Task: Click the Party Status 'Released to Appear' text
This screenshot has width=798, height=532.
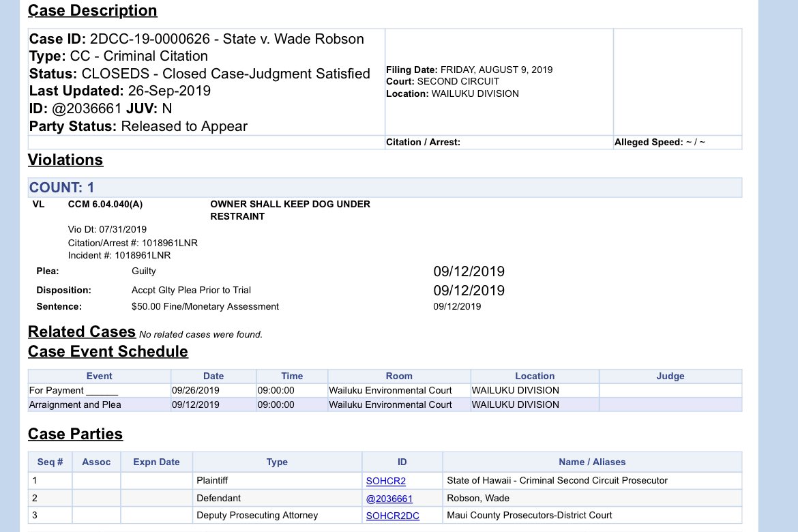Action: (138, 126)
